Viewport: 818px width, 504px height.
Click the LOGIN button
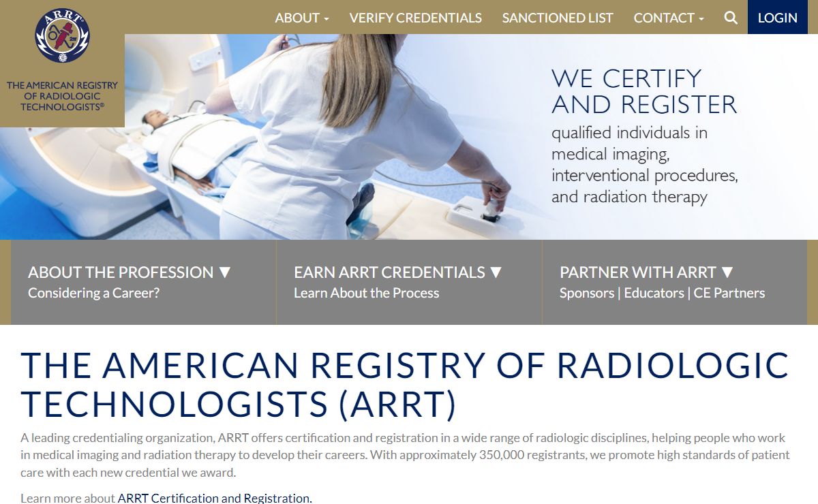click(x=778, y=17)
